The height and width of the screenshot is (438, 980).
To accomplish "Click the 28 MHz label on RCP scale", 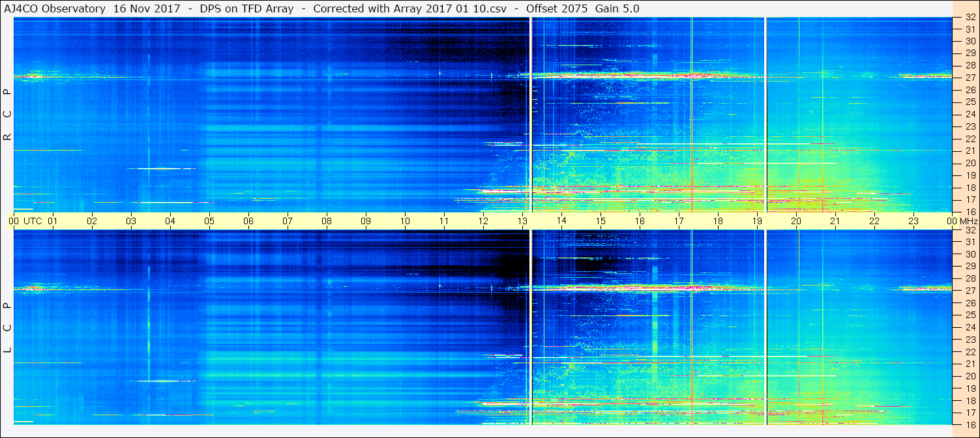I will click(x=970, y=65).
